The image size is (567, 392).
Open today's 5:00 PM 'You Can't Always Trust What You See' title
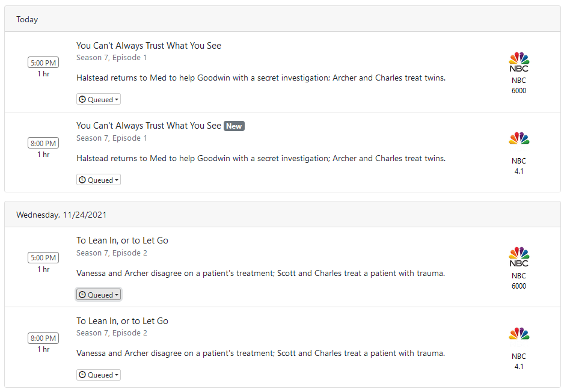(149, 46)
